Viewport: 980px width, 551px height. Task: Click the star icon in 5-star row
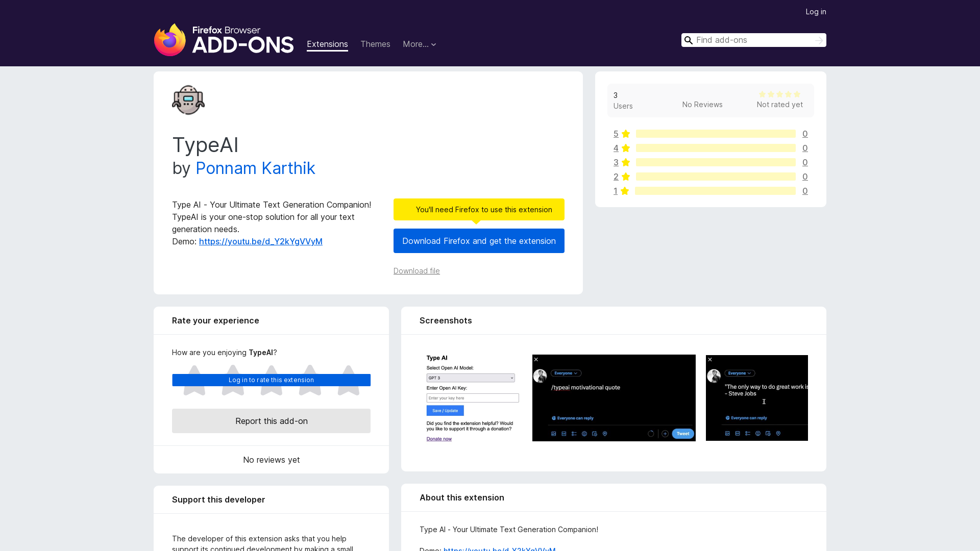[x=626, y=134]
